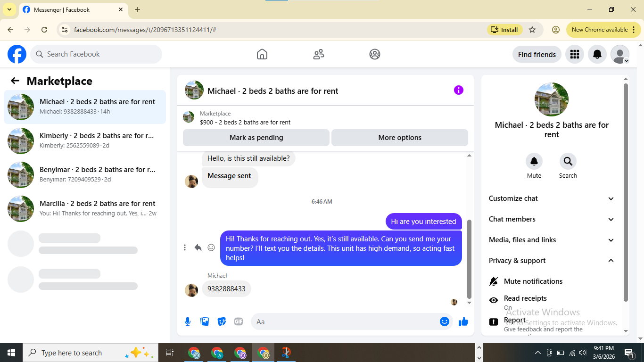Choose a sticker icon
This screenshot has width=644, height=362.
222,321
